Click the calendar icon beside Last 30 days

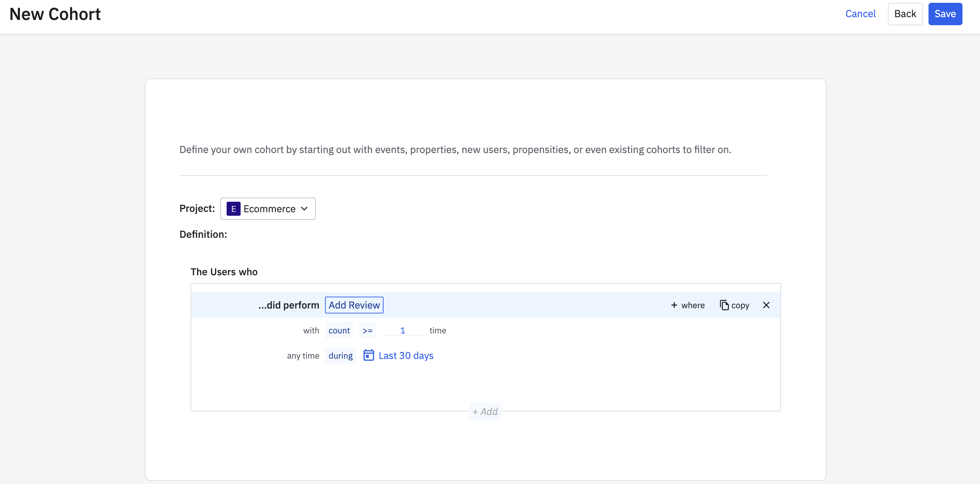(x=368, y=355)
